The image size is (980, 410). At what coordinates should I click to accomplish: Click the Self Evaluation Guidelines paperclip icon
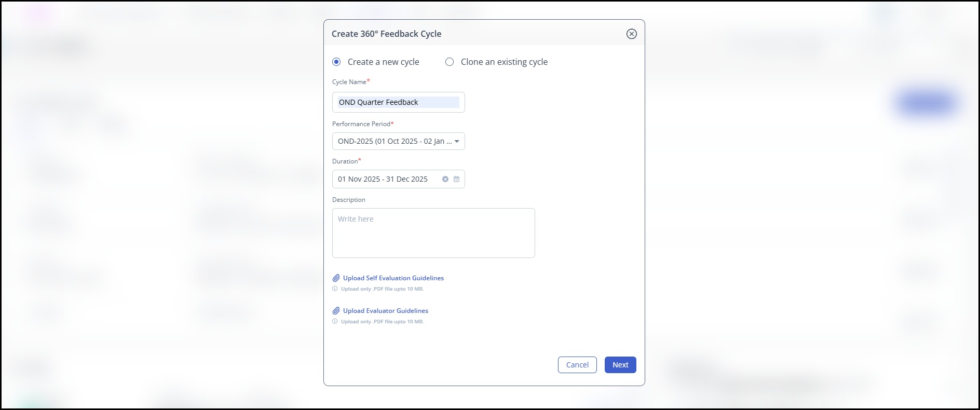336,278
